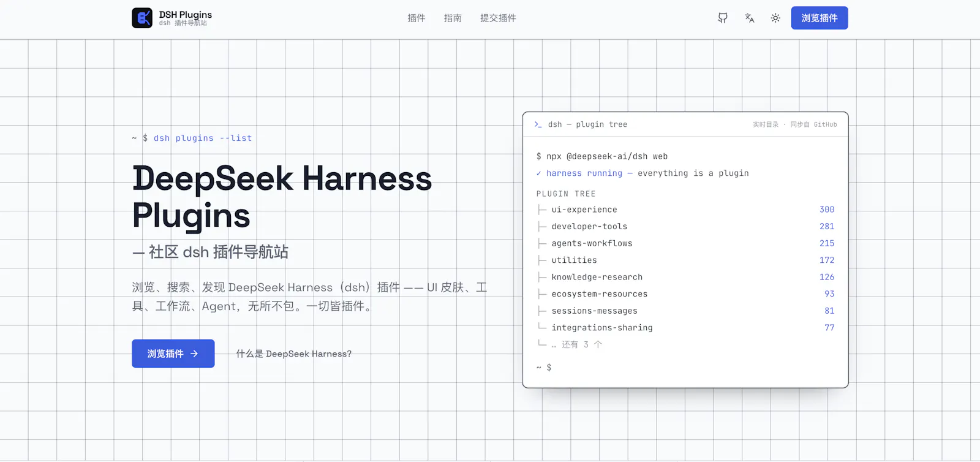Open the 插件 nav menu item
This screenshot has width=980, height=462.
tap(417, 18)
